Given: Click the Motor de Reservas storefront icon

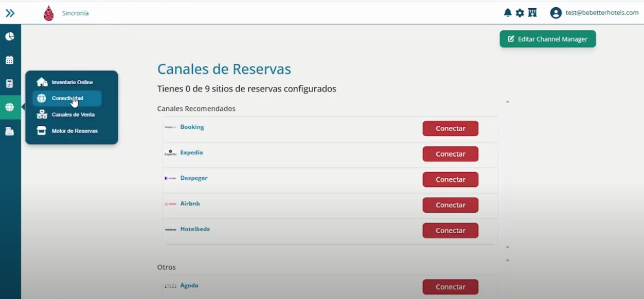Looking at the screenshot, I should (42, 131).
